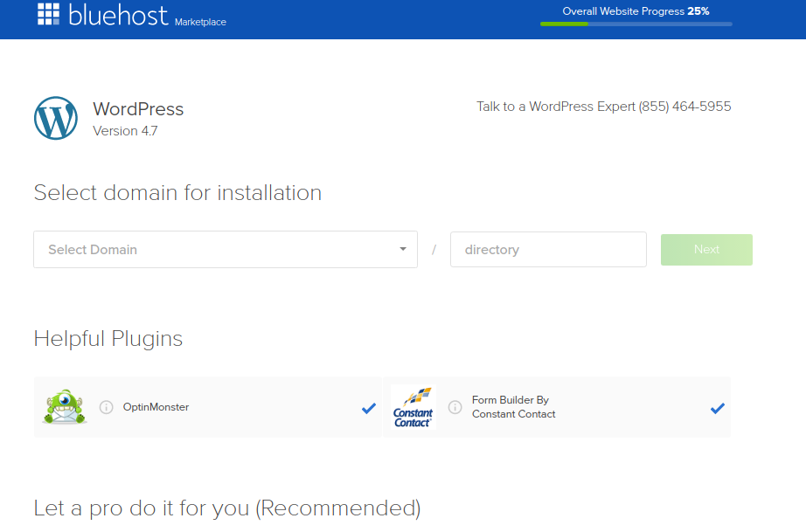Viewport: 806px width, 532px height.
Task: Click the Overall Website Progress 25% text
Action: click(x=636, y=11)
